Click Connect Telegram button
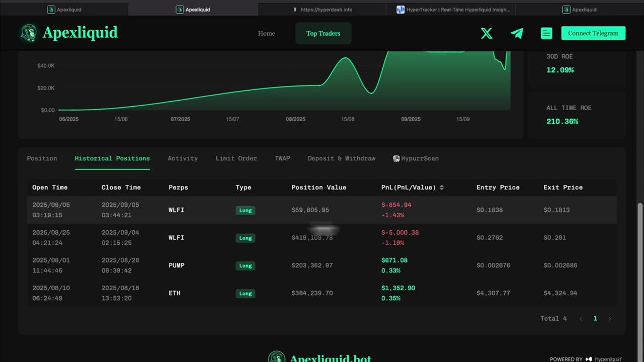Image resolution: width=644 pixels, height=362 pixels. (593, 33)
